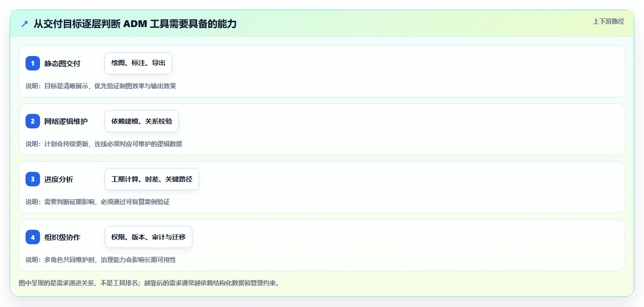Viewport: 644px width, 307px height.
Task: Click the 权限、版本、审计与迁移 chip
Action: pyautogui.click(x=148, y=237)
